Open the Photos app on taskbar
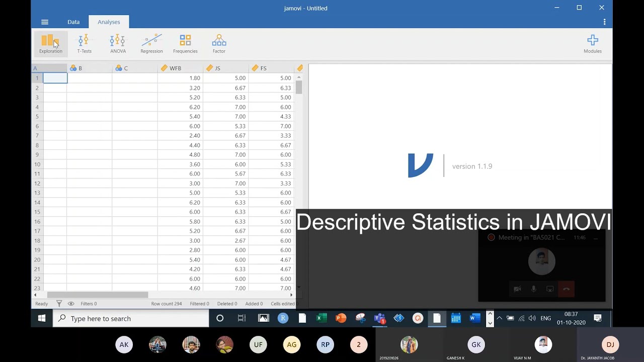The width and height of the screenshot is (644, 362). coord(263,318)
